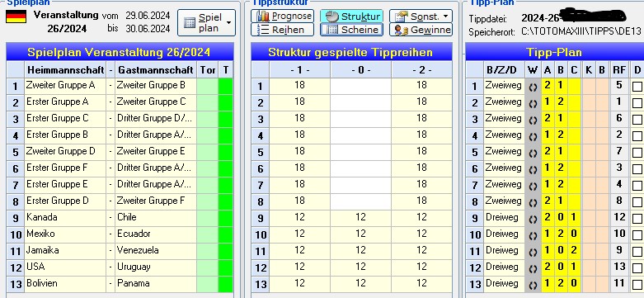Image resolution: width=644 pixels, height=298 pixels.
Task: Click the Prognose button
Action: point(282,17)
